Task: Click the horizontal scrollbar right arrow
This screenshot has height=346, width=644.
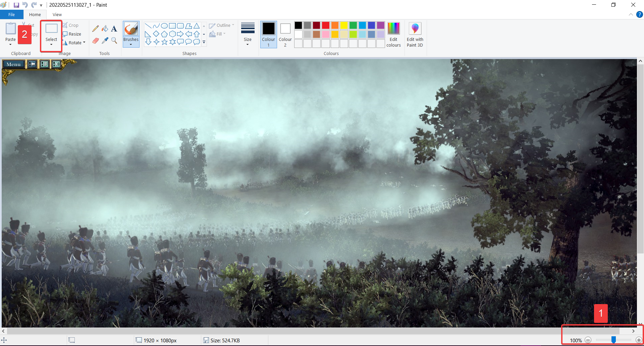Action: tap(633, 331)
